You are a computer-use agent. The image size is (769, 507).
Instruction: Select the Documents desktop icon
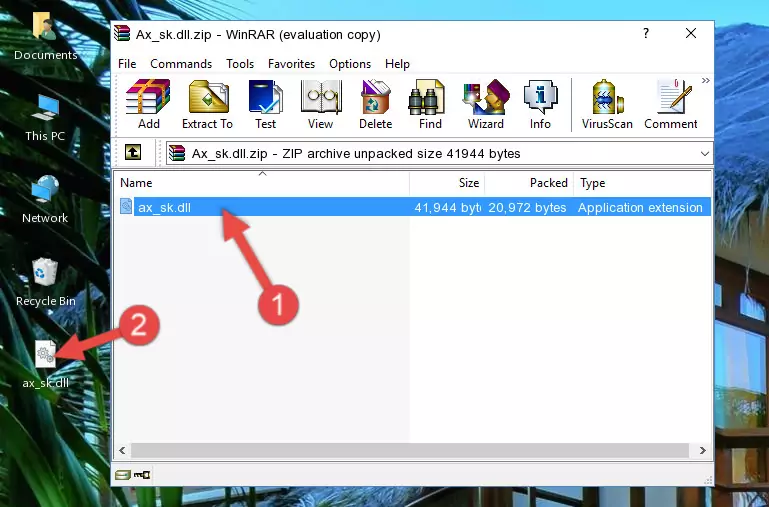[x=45, y=37]
